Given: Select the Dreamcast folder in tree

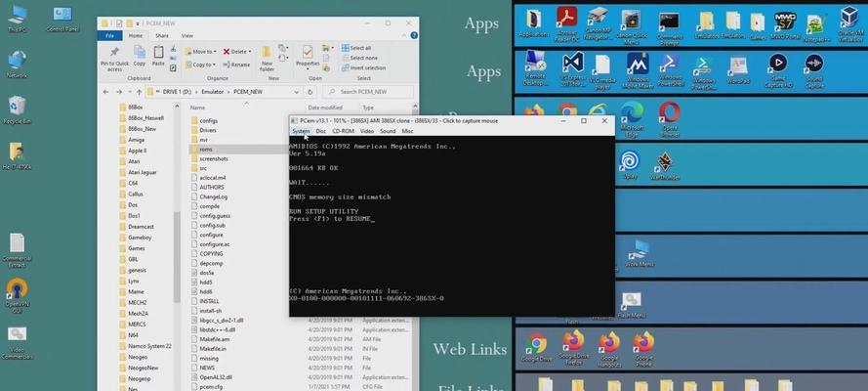Looking at the screenshot, I should [137, 227].
